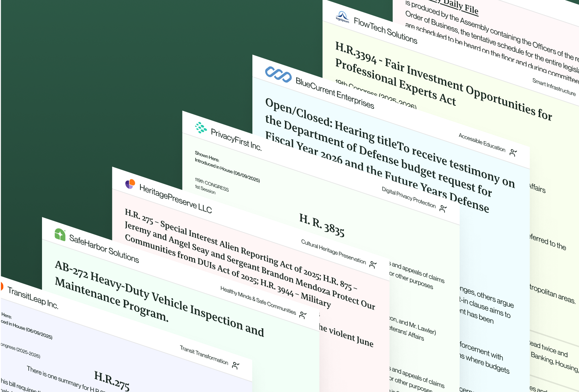Select the Accessible Education label
Screen dimensions: 579x392
click(x=482, y=142)
